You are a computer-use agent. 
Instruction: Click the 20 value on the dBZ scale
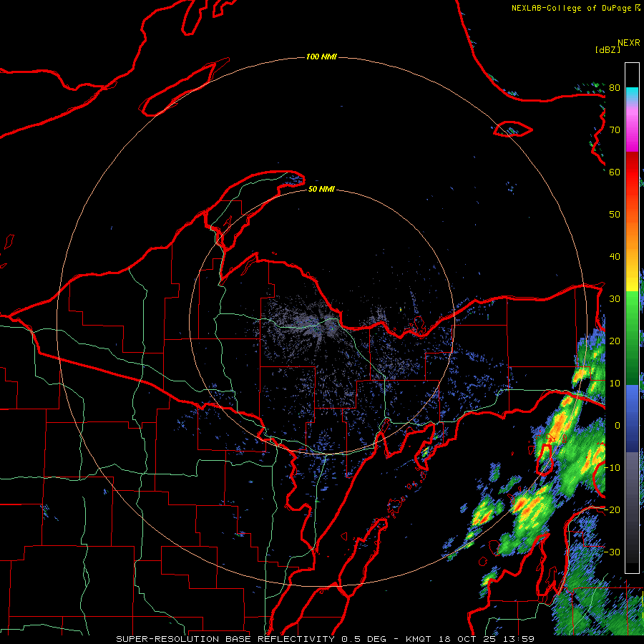click(615, 341)
